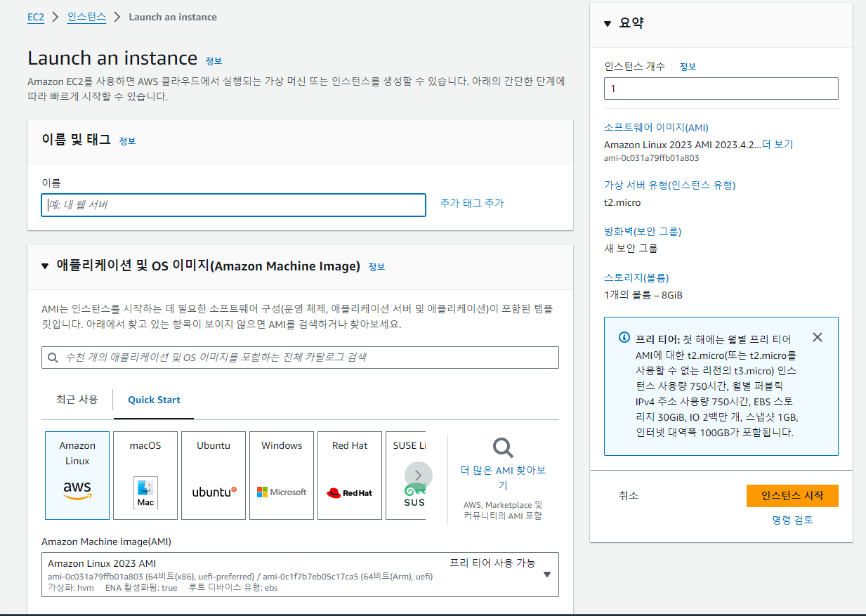Click 더 보기 link in AMI summary
866x616 pixels.
(x=778, y=144)
